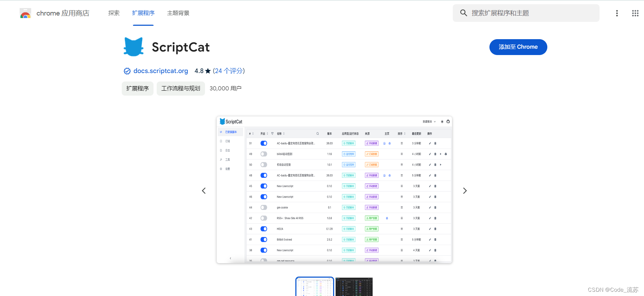Switch to the 探索 tab

(114, 13)
